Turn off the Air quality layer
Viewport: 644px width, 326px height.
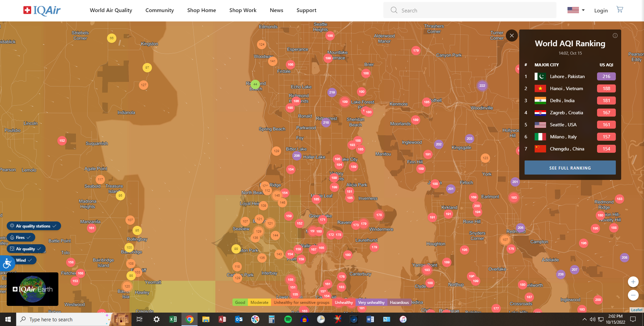pos(26,249)
